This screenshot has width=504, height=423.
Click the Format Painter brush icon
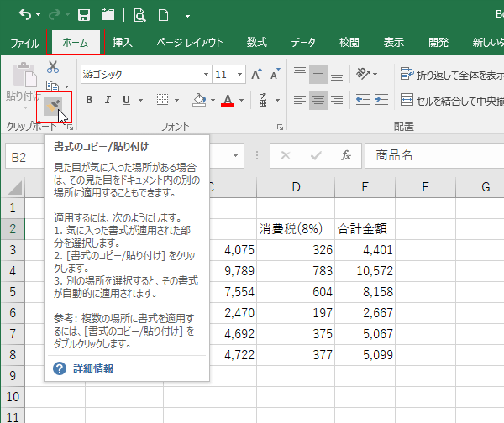pos(53,105)
